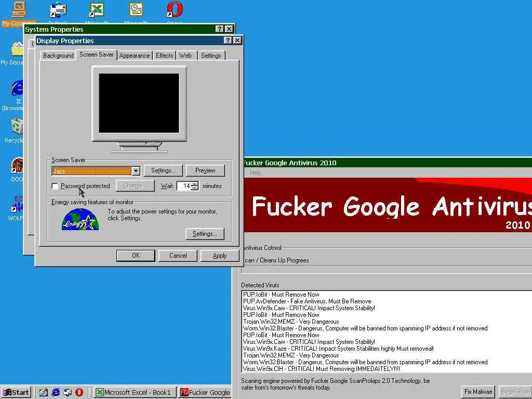Switch to the Background tab
The width and height of the screenshot is (532, 399).
click(x=58, y=55)
